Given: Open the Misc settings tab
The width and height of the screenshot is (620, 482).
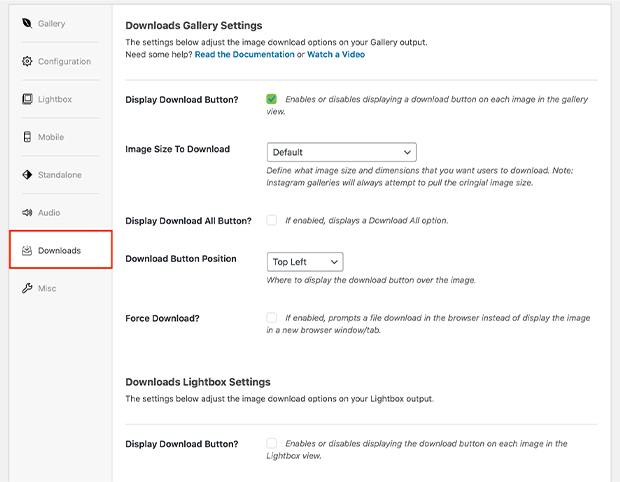Looking at the screenshot, I should (x=47, y=288).
